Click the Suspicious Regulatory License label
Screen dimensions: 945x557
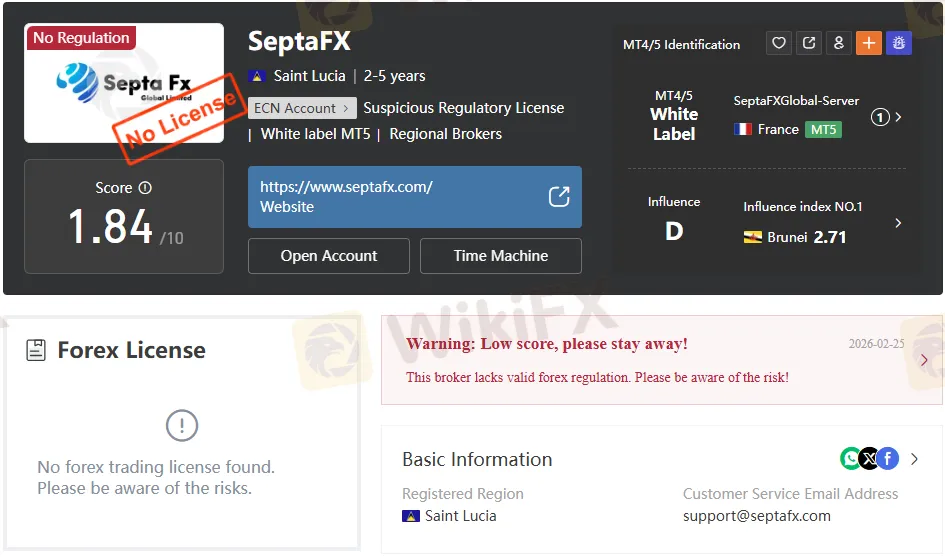click(x=463, y=108)
